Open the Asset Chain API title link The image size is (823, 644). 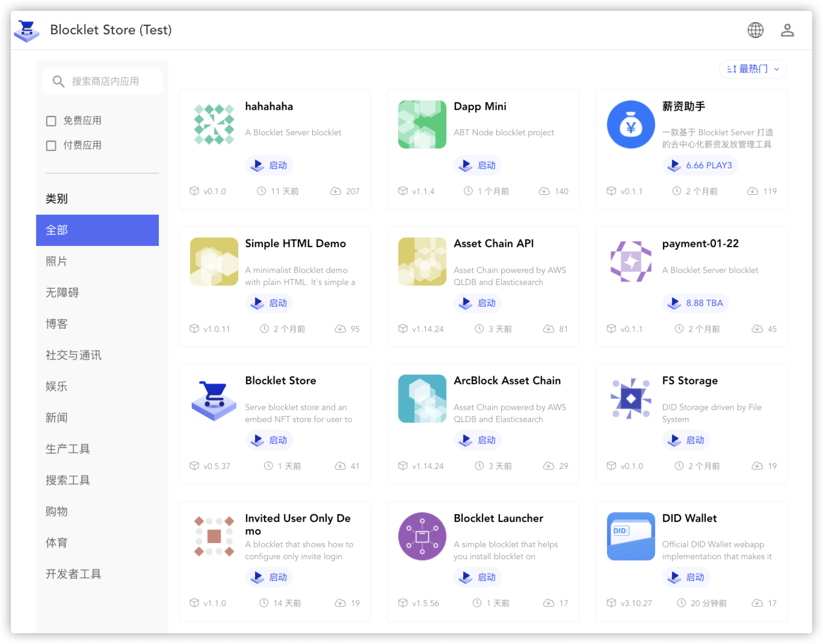click(493, 244)
